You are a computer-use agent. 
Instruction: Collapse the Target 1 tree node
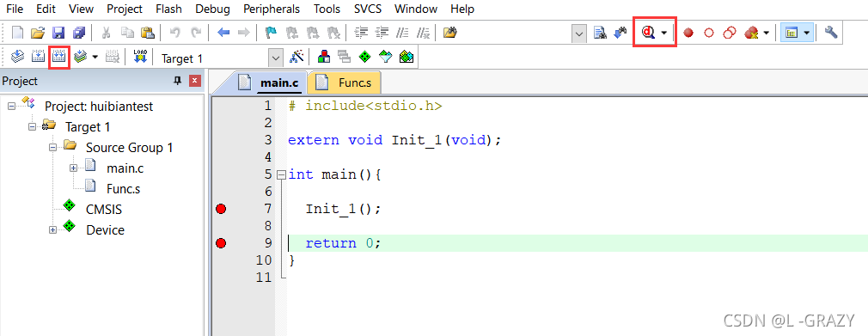click(x=32, y=127)
